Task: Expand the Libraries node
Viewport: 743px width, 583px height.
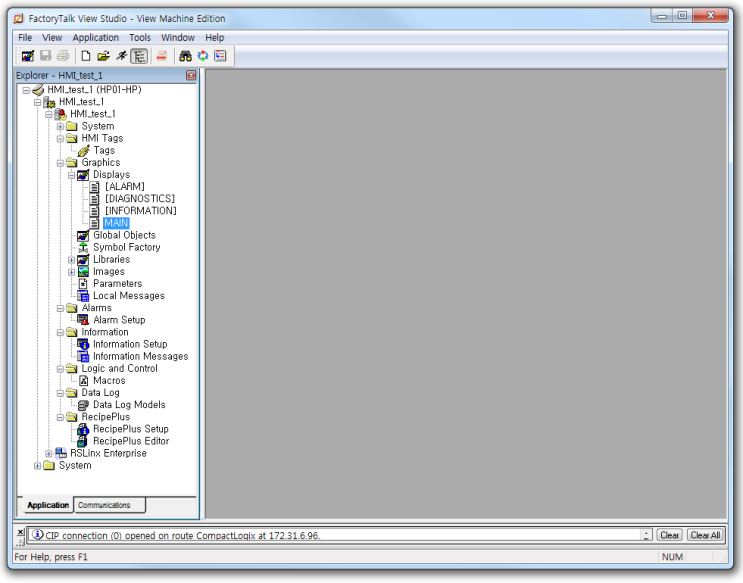Action: pyautogui.click(x=72, y=260)
